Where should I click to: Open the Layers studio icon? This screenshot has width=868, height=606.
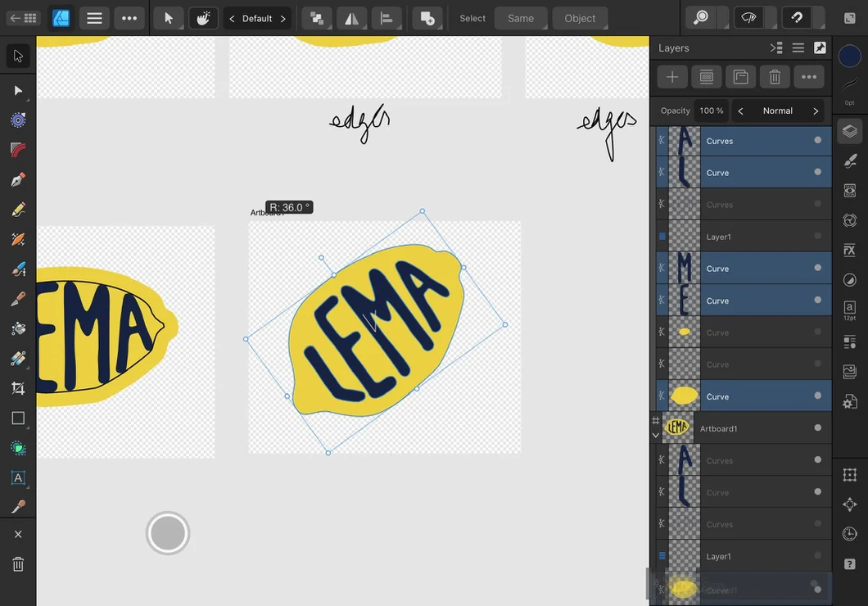[x=850, y=131]
